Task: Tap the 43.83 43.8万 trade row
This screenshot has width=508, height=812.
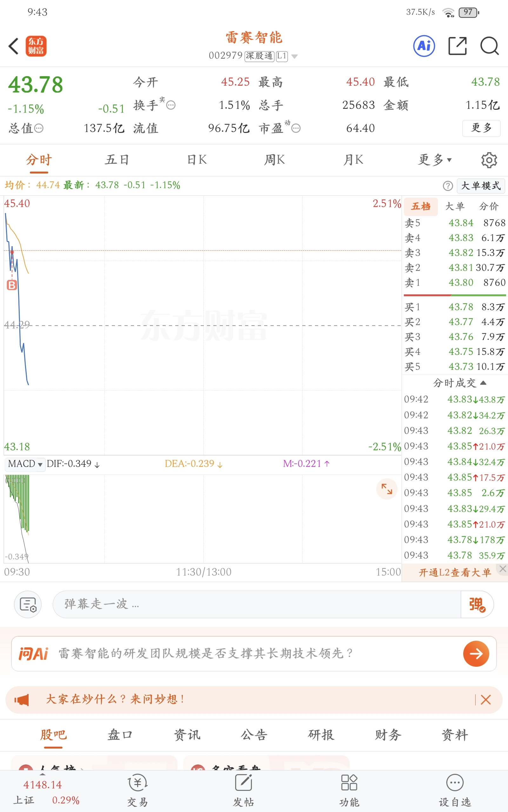Action: coord(455,399)
